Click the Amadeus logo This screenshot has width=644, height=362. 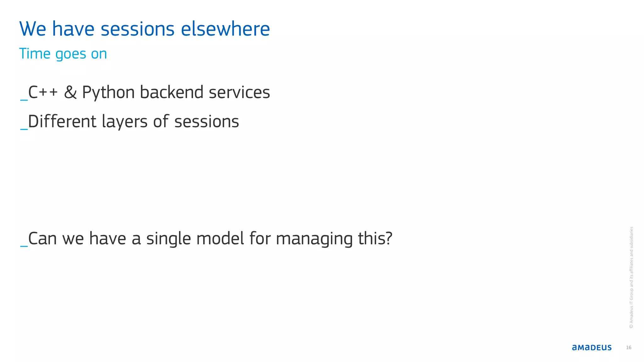[591, 348]
